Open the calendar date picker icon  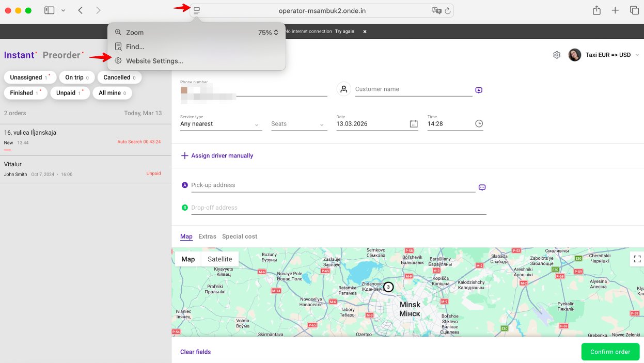point(413,124)
